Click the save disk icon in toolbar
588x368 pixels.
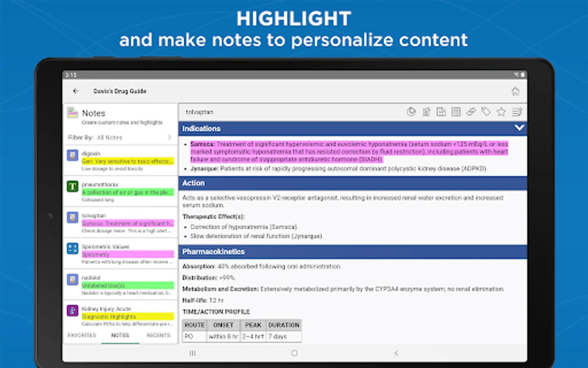pyautogui.click(x=441, y=112)
